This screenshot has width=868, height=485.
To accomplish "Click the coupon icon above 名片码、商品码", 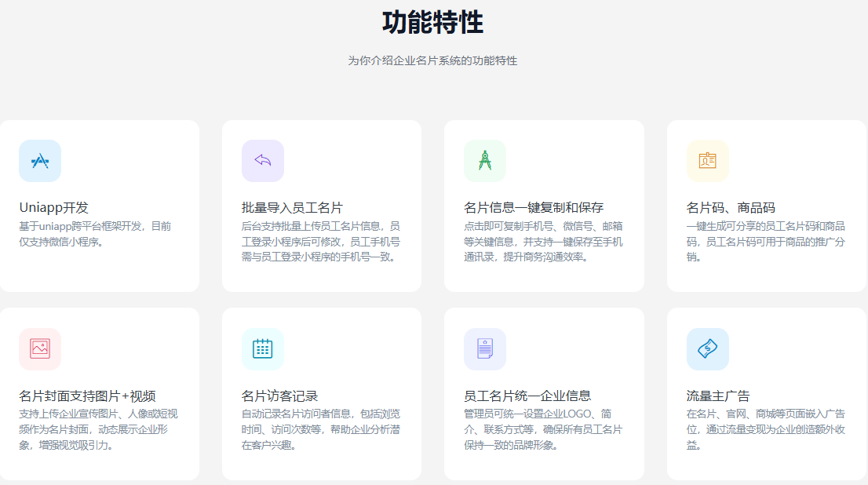I will (707, 161).
